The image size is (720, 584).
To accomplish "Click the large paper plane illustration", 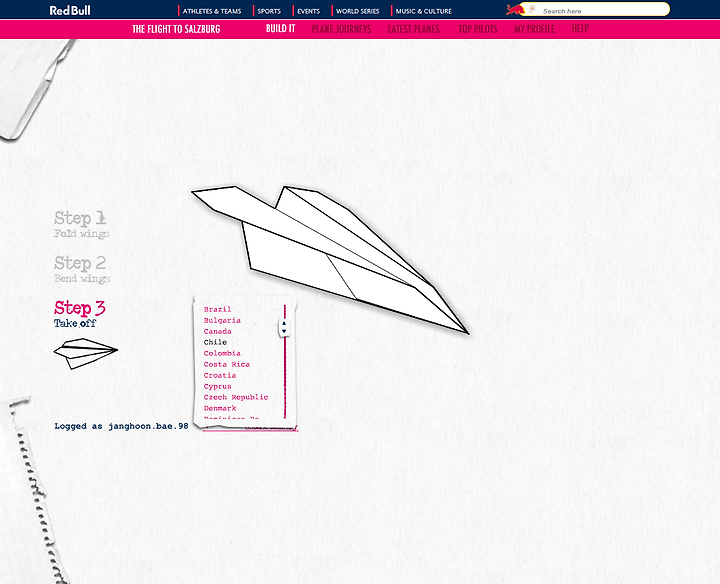I will [330, 259].
